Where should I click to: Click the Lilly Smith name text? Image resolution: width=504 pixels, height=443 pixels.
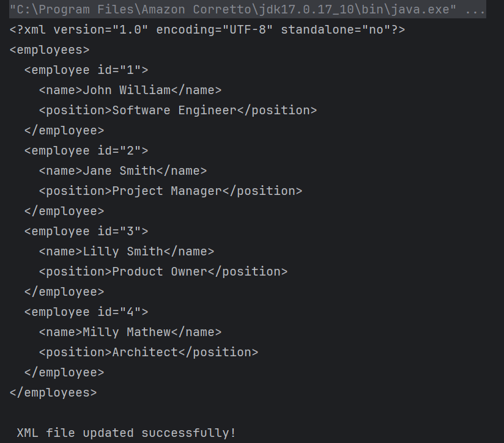coord(123,252)
